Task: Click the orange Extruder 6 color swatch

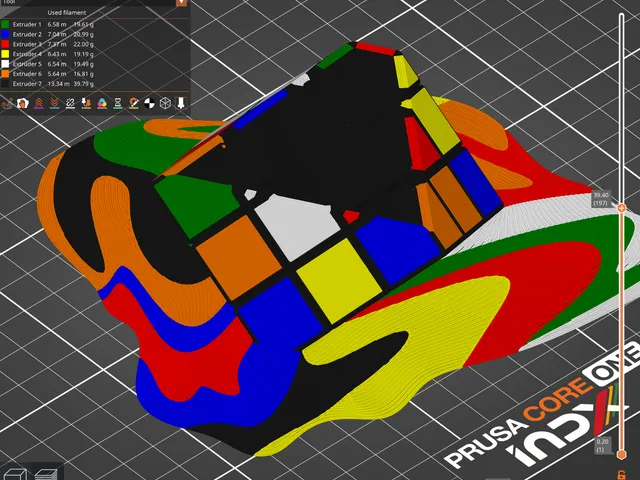Action: (x=5, y=74)
